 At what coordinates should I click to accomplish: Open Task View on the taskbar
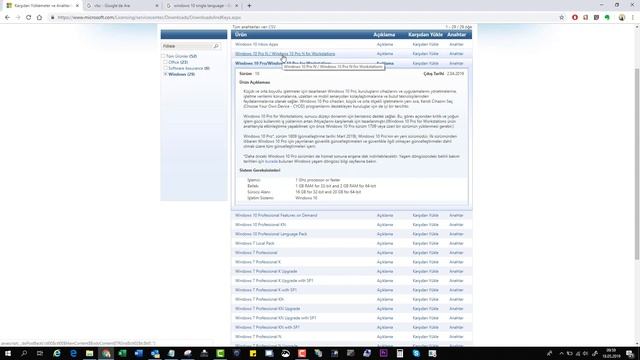40,353
